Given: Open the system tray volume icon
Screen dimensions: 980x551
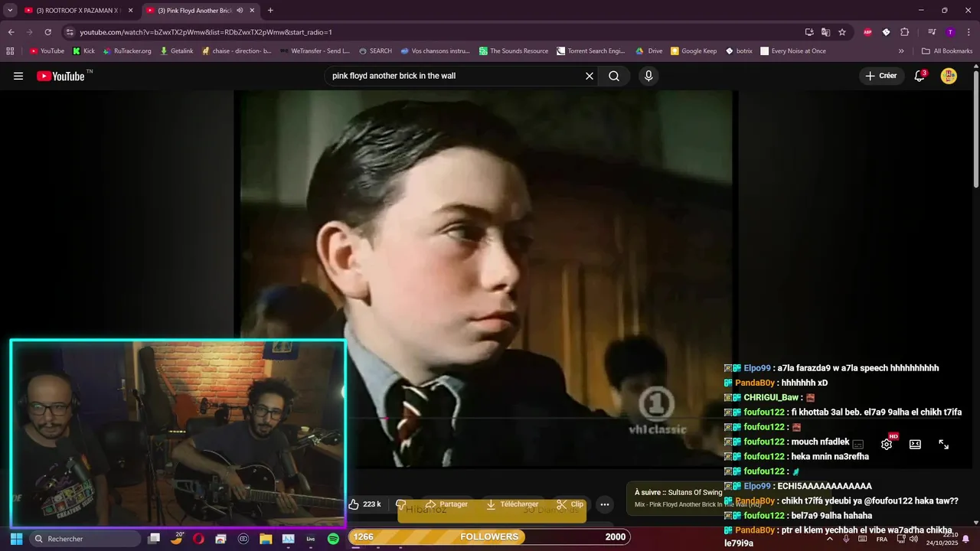Looking at the screenshot, I should coord(913,539).
